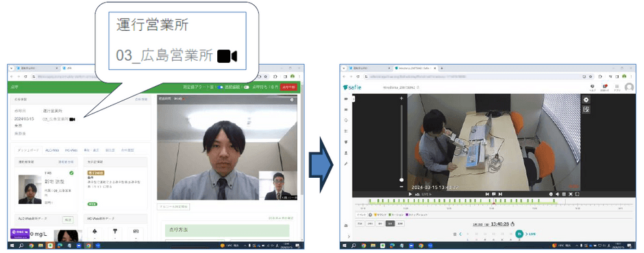This screenshot has width=644, height=253.
Task: Open the Safie apps grid icon
Action: 617,87
